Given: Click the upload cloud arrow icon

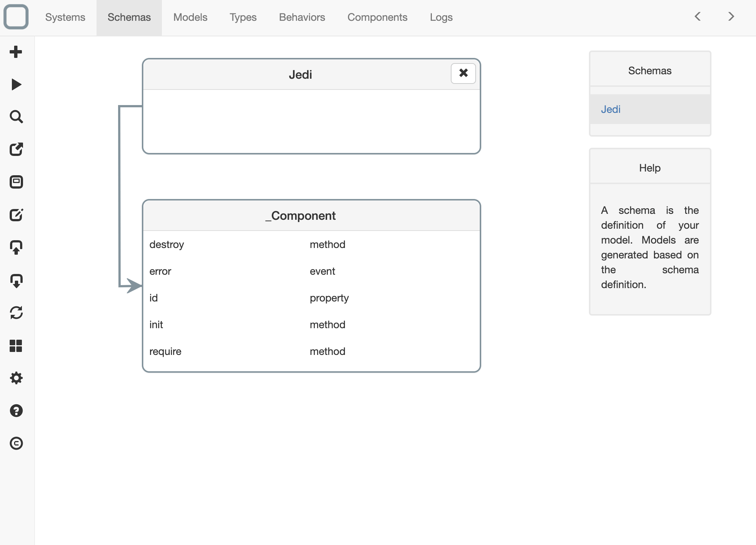Looking at the screenshot, I should [16, 248].
